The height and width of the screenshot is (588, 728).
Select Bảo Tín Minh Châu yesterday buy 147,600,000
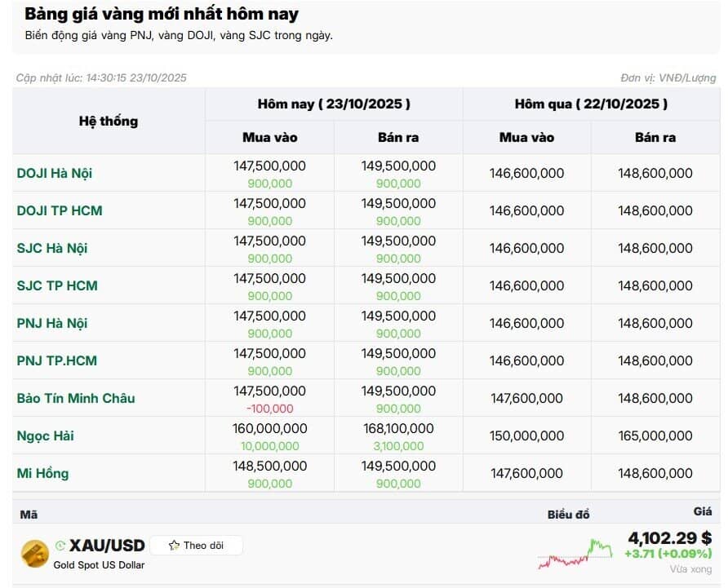click(x=526, y=398)
